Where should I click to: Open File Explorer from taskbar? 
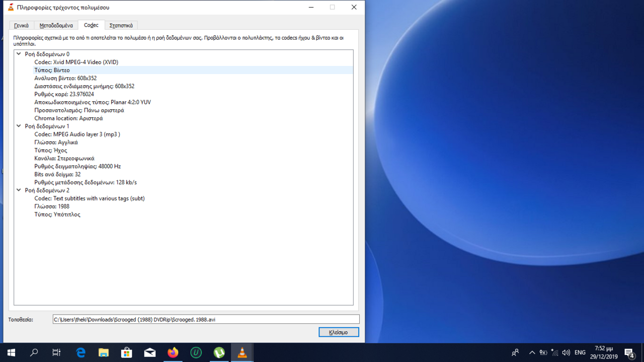tap(104, 352)
